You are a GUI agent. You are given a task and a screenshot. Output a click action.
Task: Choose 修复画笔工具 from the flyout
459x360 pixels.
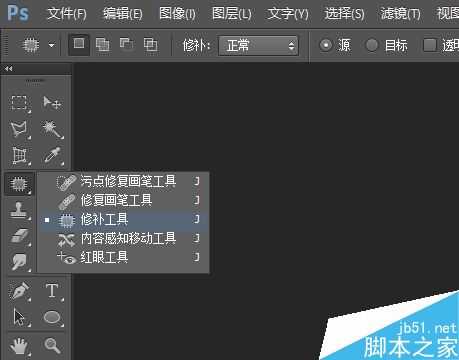tap(124, 200)
